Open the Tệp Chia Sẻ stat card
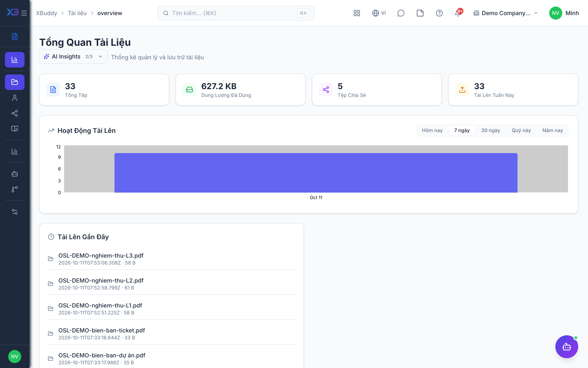 377,90
